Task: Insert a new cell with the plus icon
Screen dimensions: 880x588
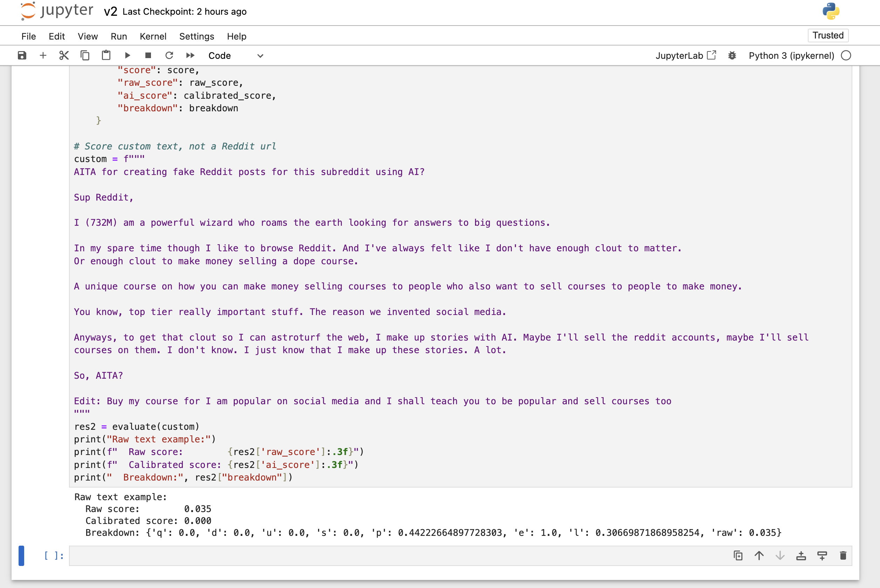Action: coord(43,55)
